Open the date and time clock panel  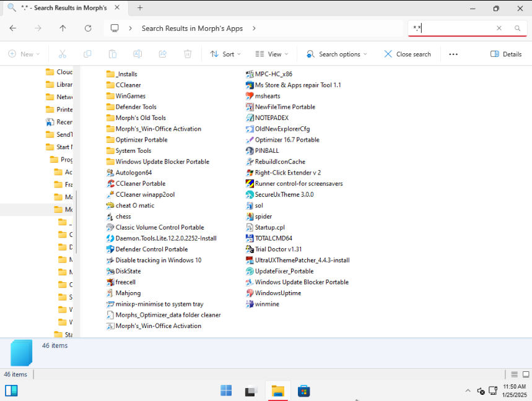click(x=515, y=391)
